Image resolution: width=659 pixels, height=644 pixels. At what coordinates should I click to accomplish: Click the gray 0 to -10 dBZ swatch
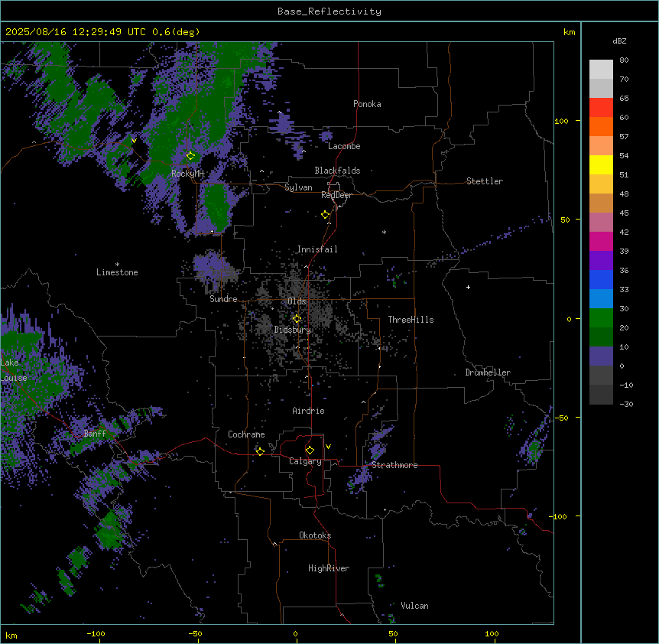601,376
